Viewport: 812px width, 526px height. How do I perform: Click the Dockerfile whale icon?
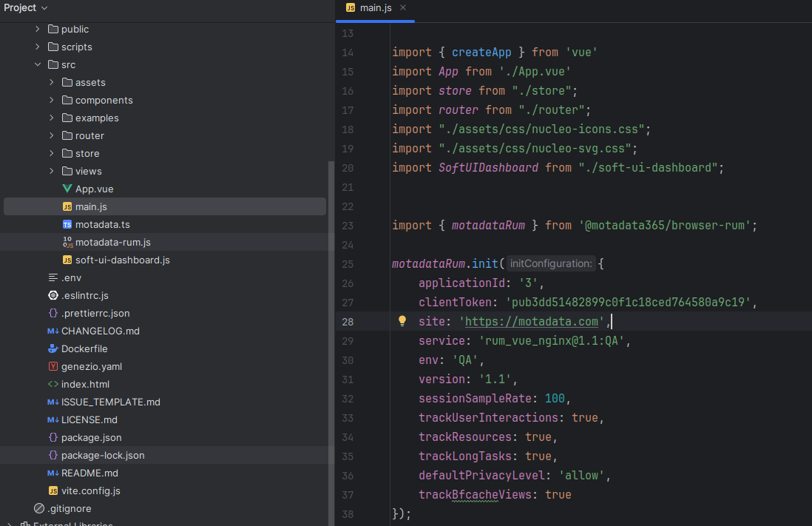click(53, 348)
